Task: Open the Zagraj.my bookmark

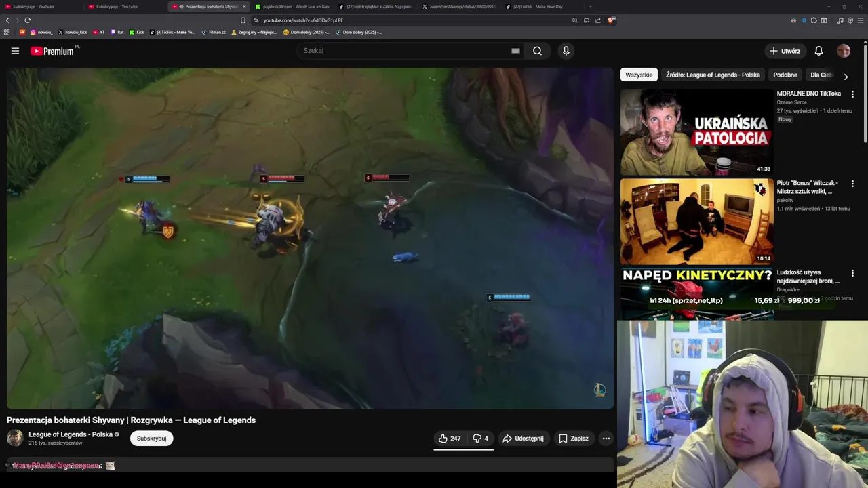Action: click(254, 32)
